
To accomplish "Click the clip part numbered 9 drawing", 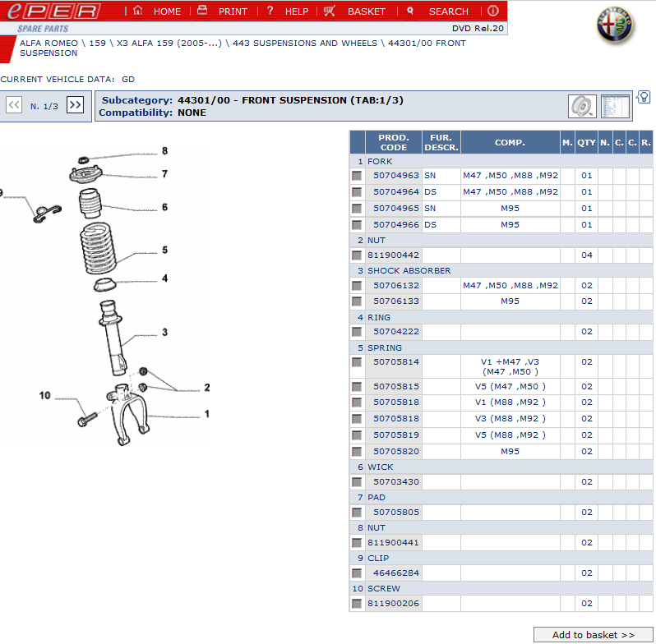I will [x=47, y=213].
